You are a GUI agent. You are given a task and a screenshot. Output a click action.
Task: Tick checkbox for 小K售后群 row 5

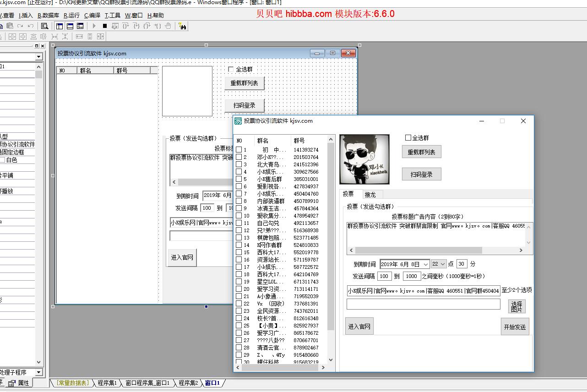coord(239,179)
